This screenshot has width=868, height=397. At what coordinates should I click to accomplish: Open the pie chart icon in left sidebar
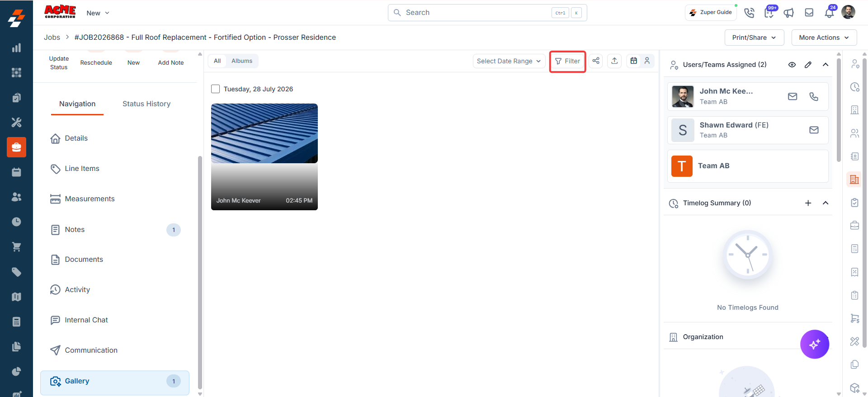coord(16,371)
